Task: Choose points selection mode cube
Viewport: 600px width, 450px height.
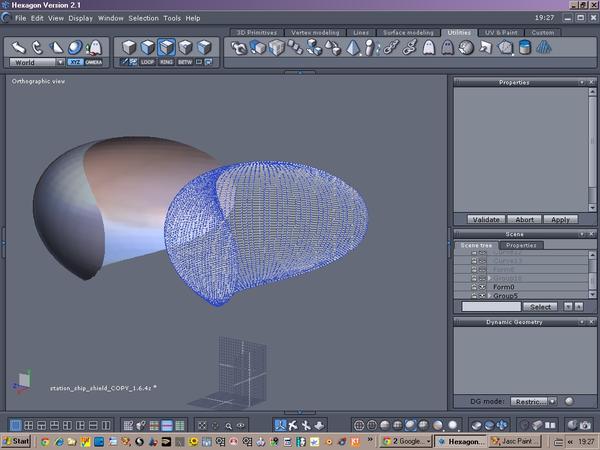Action: [x=185, y=47]
